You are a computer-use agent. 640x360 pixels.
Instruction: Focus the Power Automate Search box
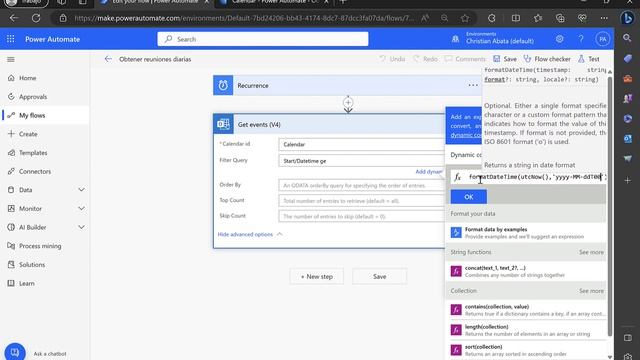(263, 39)
